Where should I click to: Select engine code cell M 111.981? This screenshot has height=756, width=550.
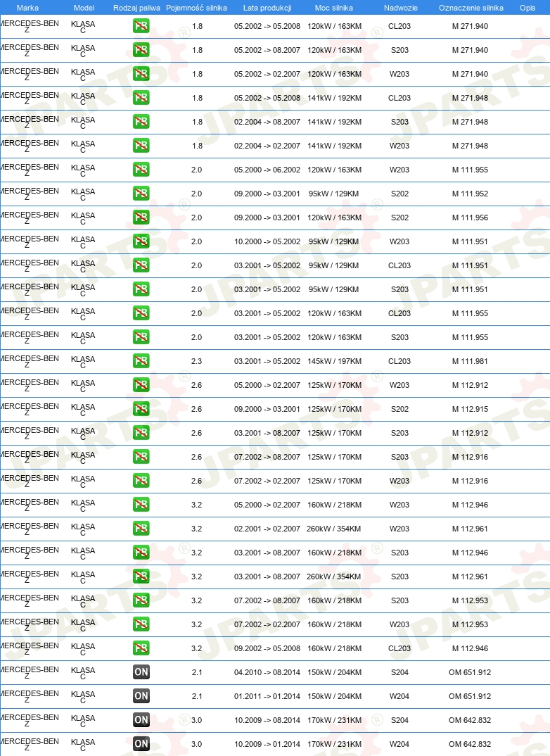tap(470, 361)
